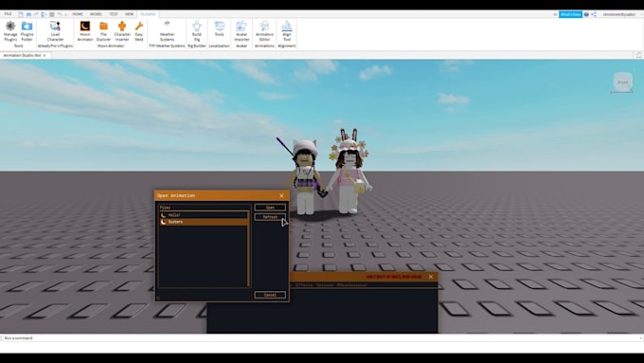Screen dimensions: 644x363
Task: Click the viewport maximize icon at tab bar end
Action: point(638,55)
